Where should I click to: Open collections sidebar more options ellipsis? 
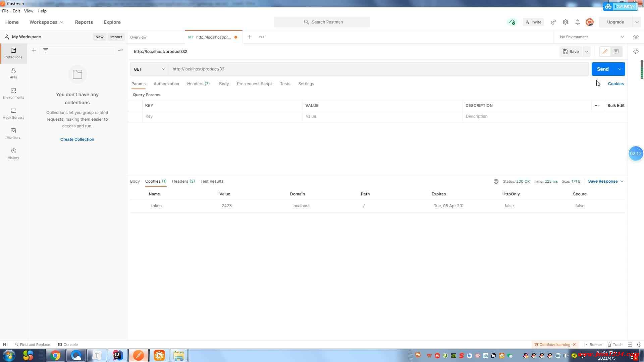[121, 50]
